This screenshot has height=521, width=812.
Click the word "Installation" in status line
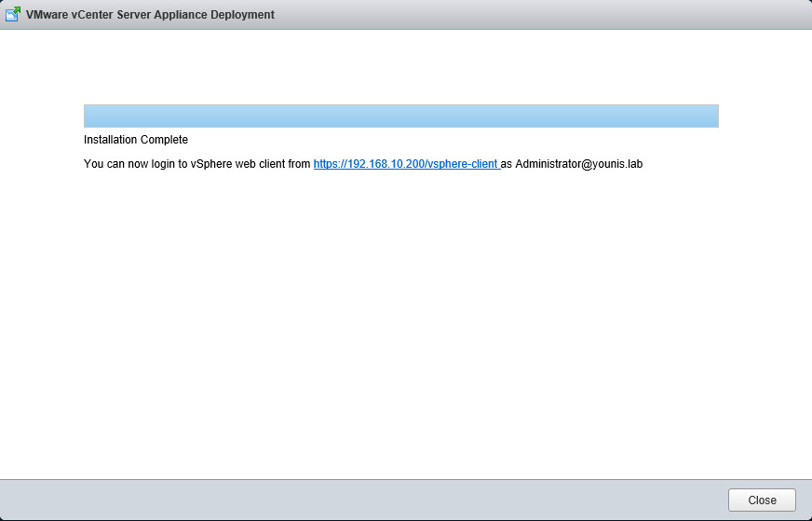(110, 140)
